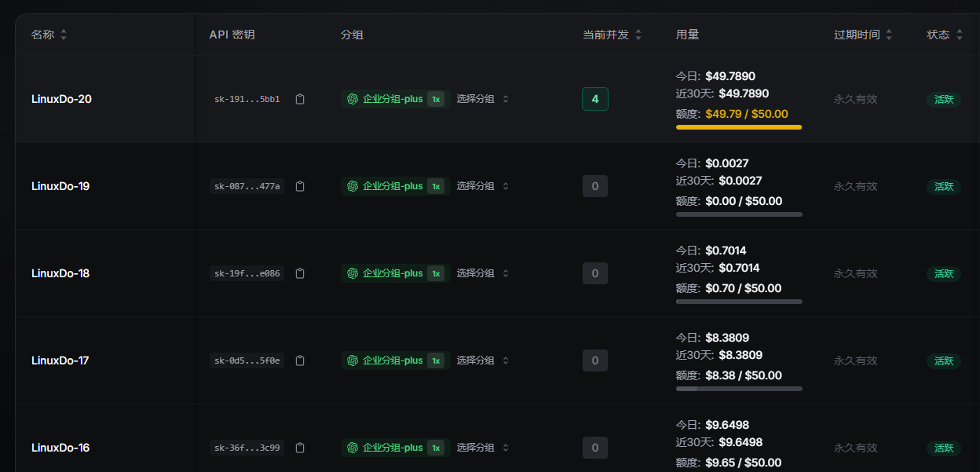980x472 pixels.
Task: Sort by 当前并发 column arrows
Action: pyautogui.click(x=638, y=35)
